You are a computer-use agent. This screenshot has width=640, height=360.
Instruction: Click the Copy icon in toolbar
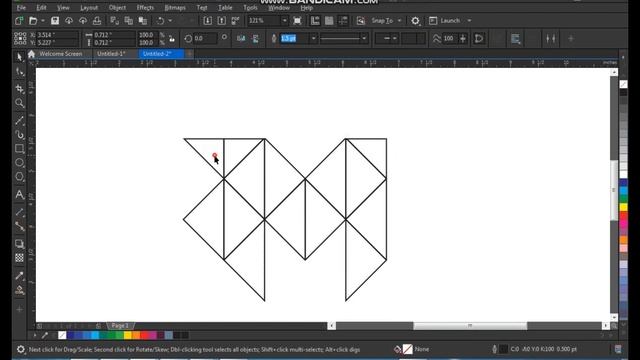click(129, 20)
